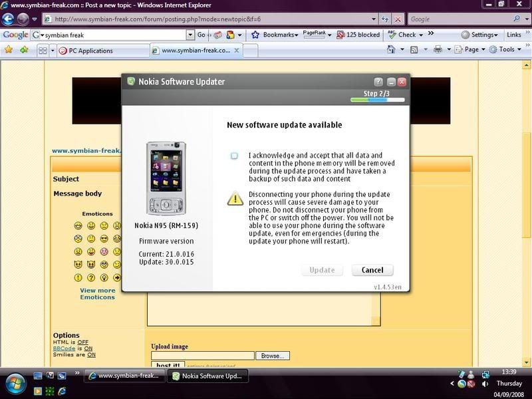Viewport: 532px width, 399px height.
Task: Insert the exclamation emoticon
Action: coord(78,278)
